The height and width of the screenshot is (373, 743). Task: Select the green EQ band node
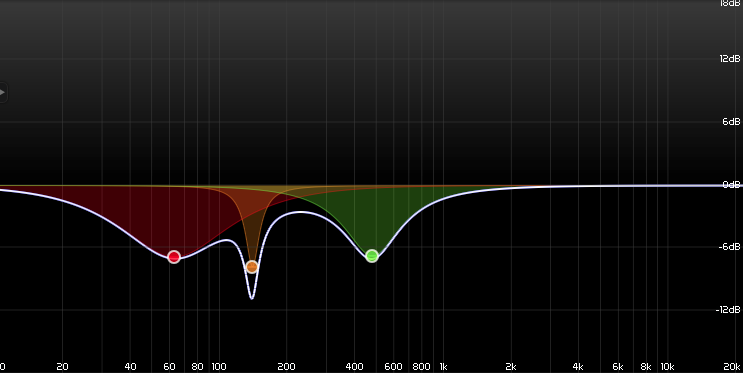[x=372, y=256]
